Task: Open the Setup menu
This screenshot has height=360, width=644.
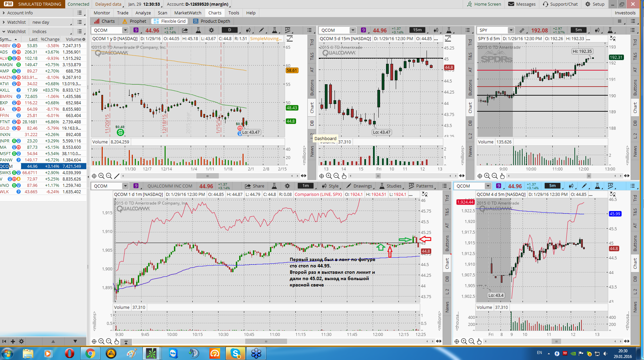Action: (x=595, y=4)
